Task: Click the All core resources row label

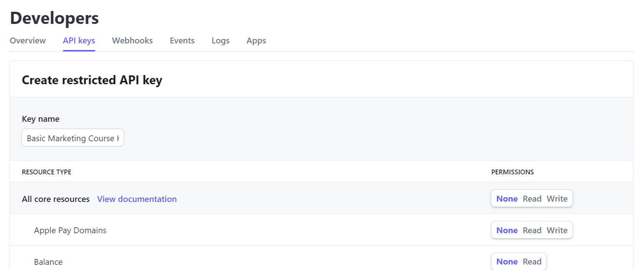Action: (x=55, y=199)
